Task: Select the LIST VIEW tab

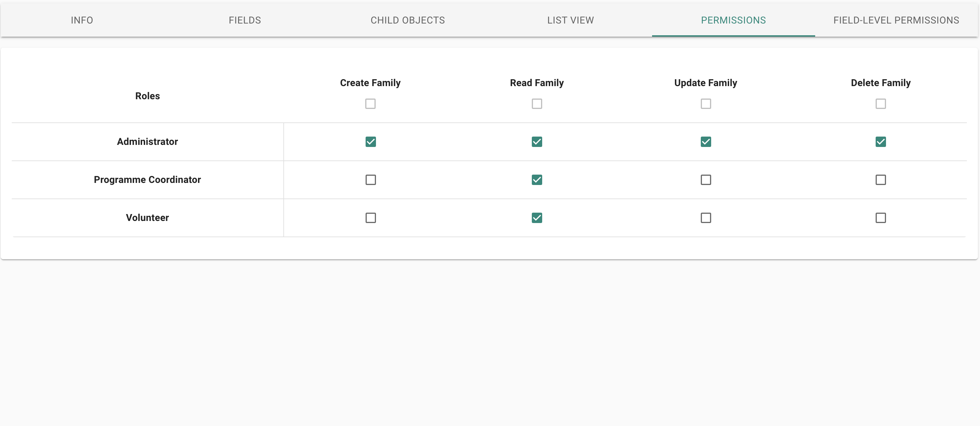Action: [570, 20]
